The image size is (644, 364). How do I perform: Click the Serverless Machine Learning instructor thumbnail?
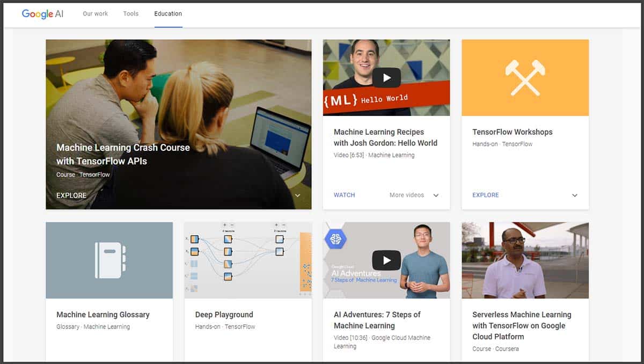[x=524, y=260]
